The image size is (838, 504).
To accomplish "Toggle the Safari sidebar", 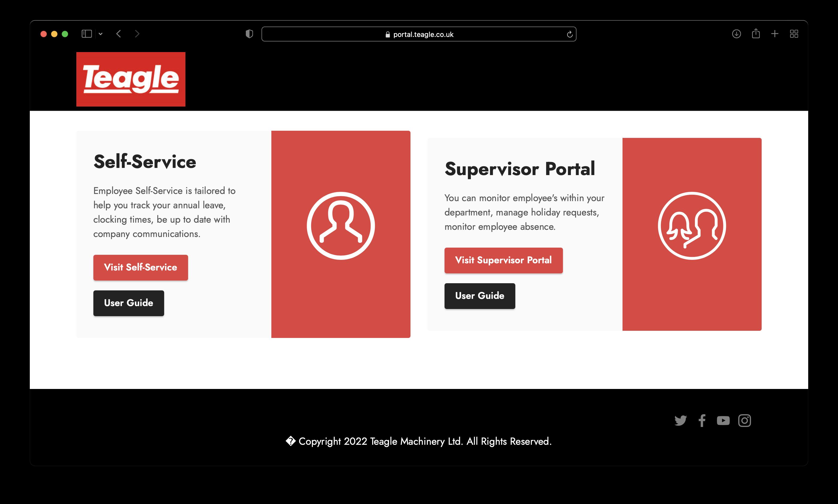I will tap(87, 34).
